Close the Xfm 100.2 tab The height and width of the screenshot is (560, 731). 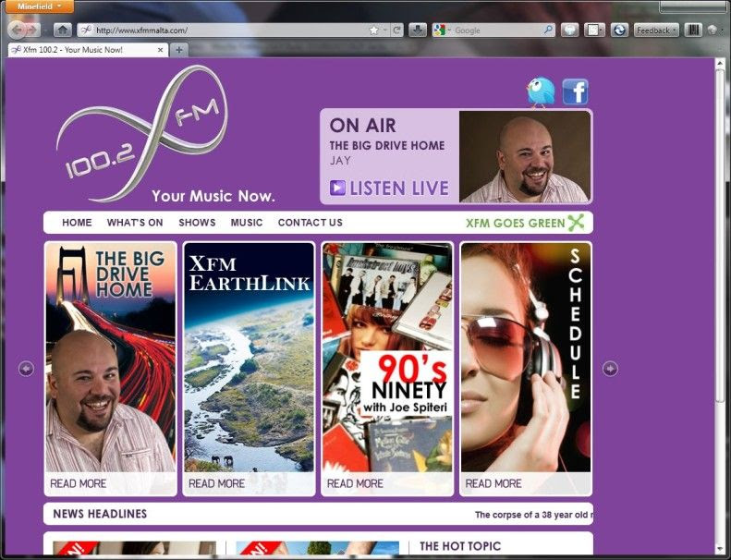click(161, 50)
